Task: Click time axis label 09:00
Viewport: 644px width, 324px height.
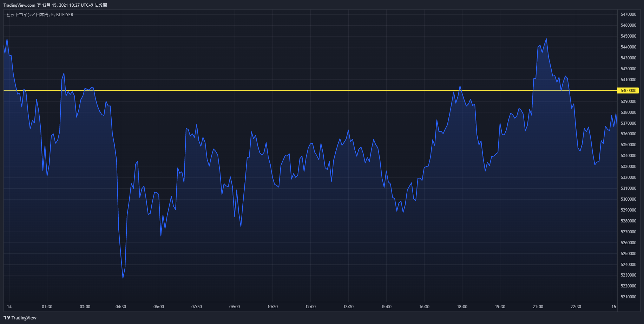Action: click(235, 307)
